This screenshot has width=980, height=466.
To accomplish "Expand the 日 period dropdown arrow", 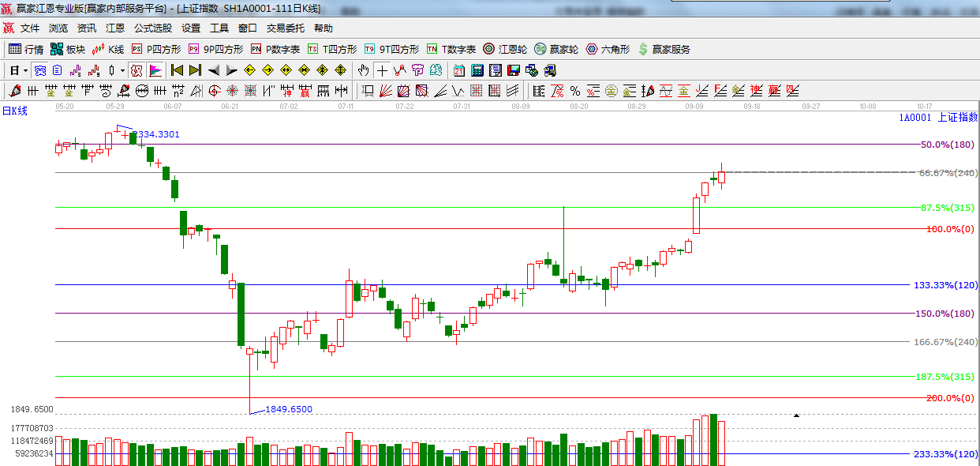I will 25,70.
